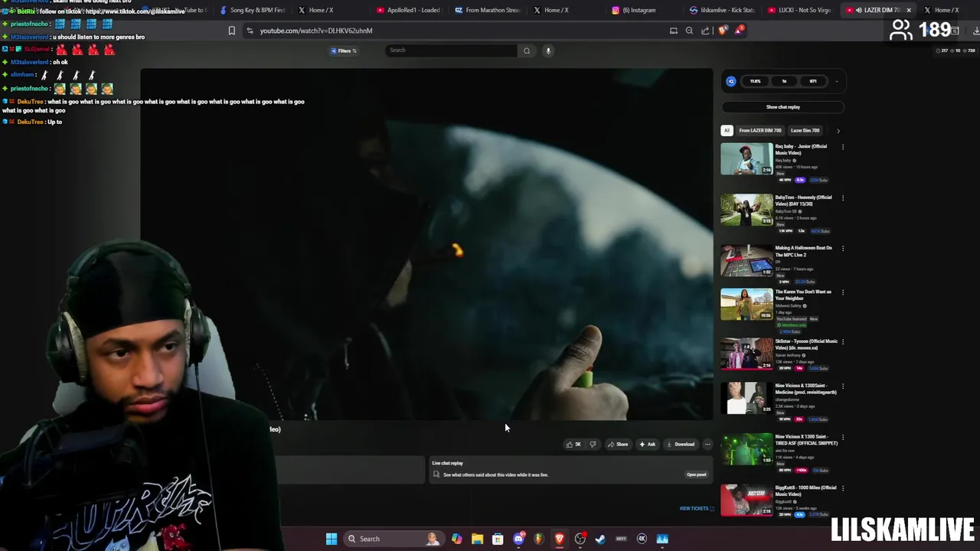Open BiggKutt8 - 1000 Miles thumbnail
Image resolution: width=980 pixels, height=551 pixels.
pyautogui.click(x=746, y=500)
